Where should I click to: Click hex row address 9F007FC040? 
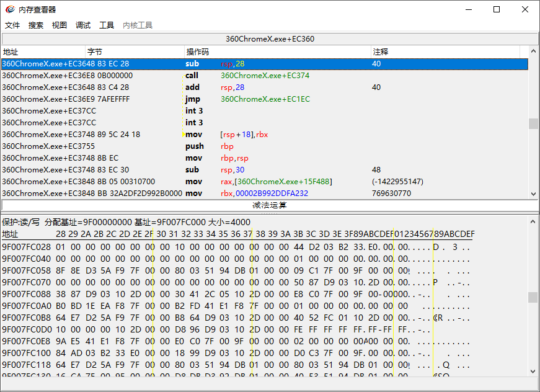(x=27, y=259)
